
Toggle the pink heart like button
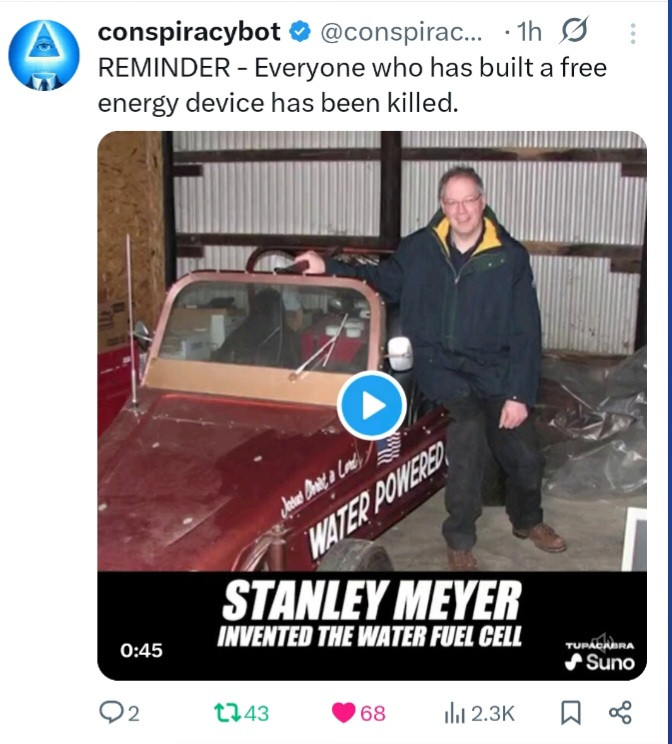point(343,713)
